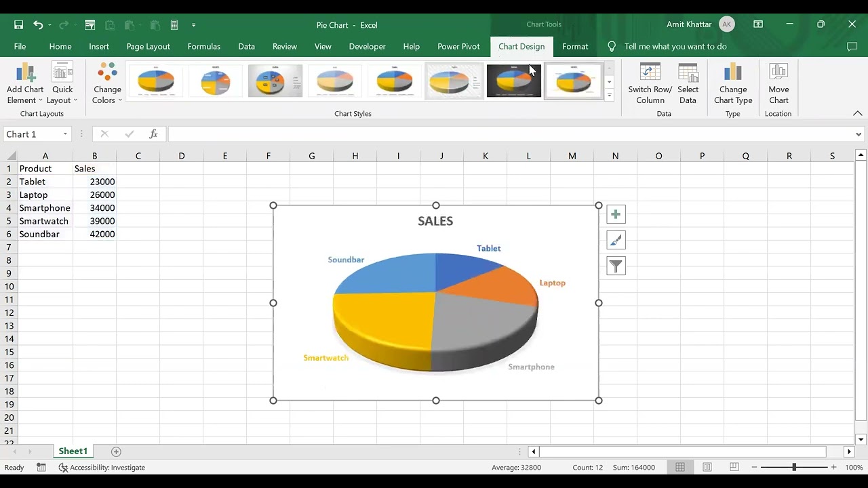This screenshot has width=868, height=488.
Task: Click Accessibility: Investigate in status bar
Action: pyautogui.click(x=102, y=467)
